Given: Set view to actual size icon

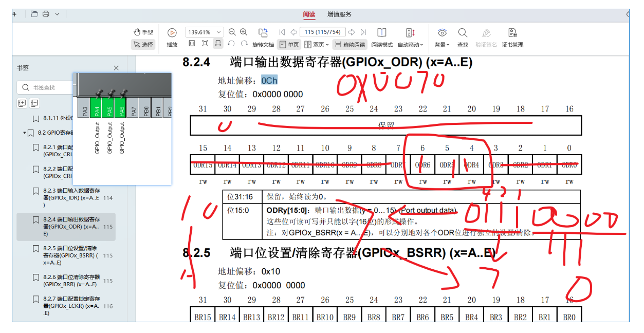Looking at the screenshot, I should 191,44.
